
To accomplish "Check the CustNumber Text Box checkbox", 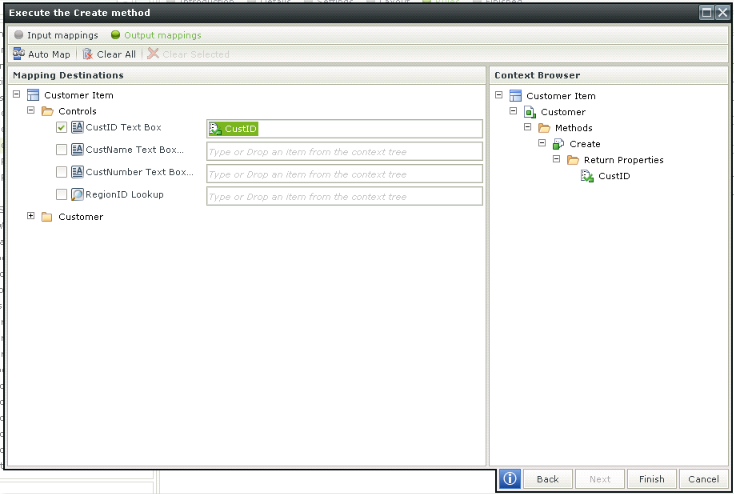I will [x=61, y=172].
